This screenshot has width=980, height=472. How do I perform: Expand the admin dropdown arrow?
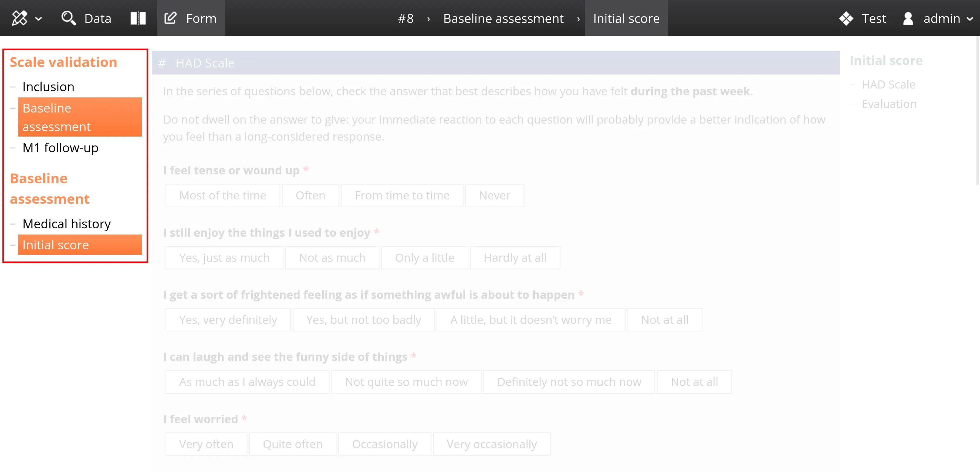coord(970,18)
